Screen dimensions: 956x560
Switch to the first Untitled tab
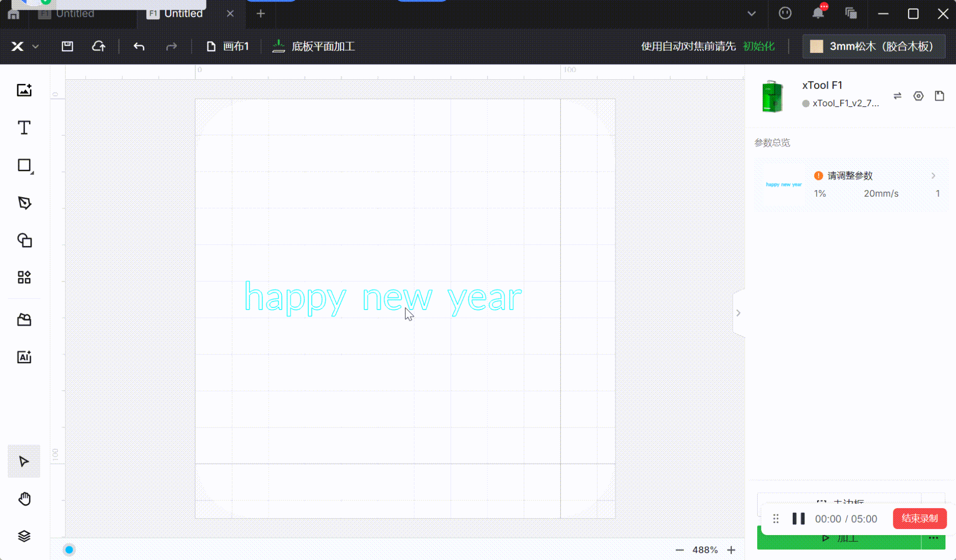[x=74, y=14]
